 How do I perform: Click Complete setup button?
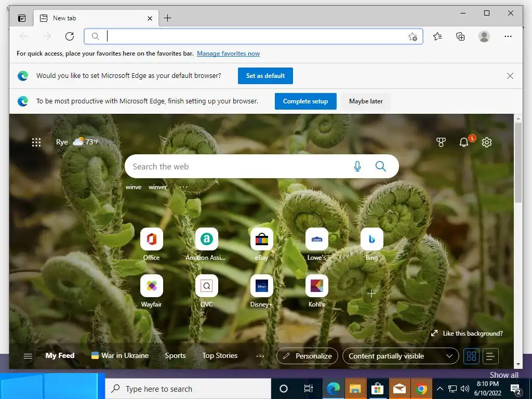(305, 101)
